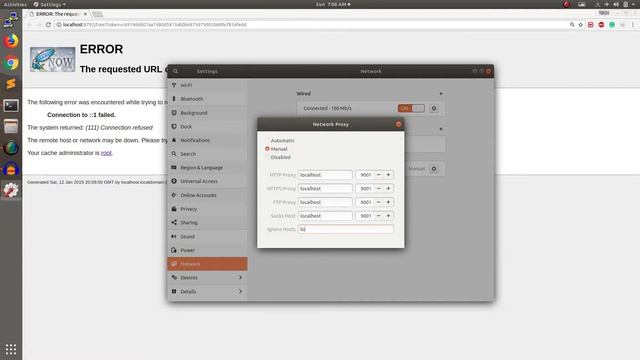This screenshot has height=360, width=640.
Task: Open Privacy settings panel
Action: 207,209
